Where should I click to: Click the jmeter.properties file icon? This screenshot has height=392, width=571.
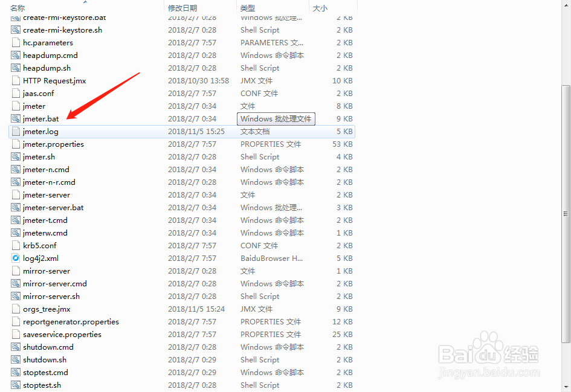(x=16, y=144)
